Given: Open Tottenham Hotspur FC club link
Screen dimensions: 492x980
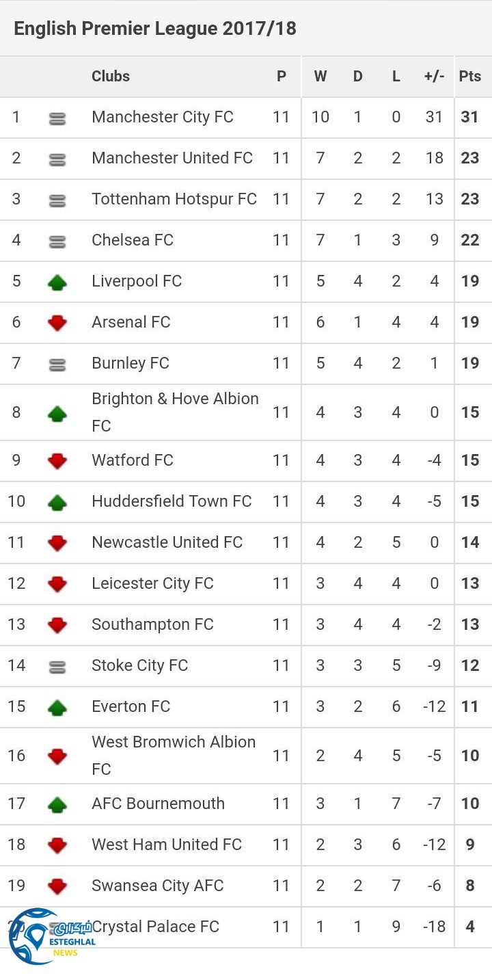Looking at the screenshot, I should point(174,199).
